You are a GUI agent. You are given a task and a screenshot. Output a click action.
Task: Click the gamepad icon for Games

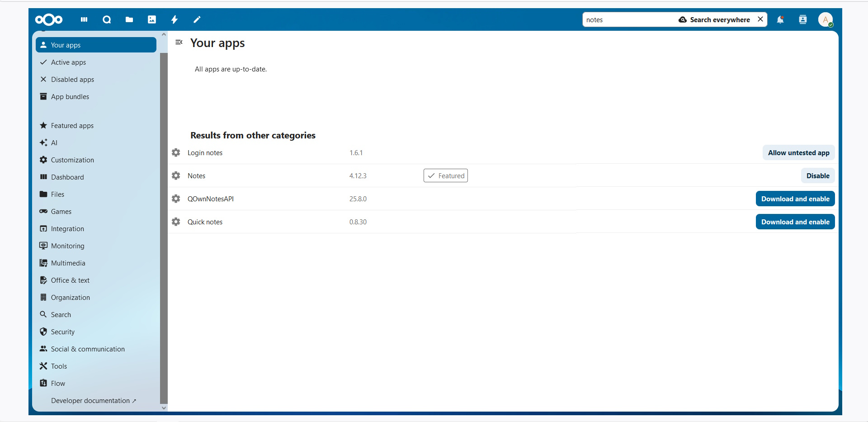click(x=43, y=211)
